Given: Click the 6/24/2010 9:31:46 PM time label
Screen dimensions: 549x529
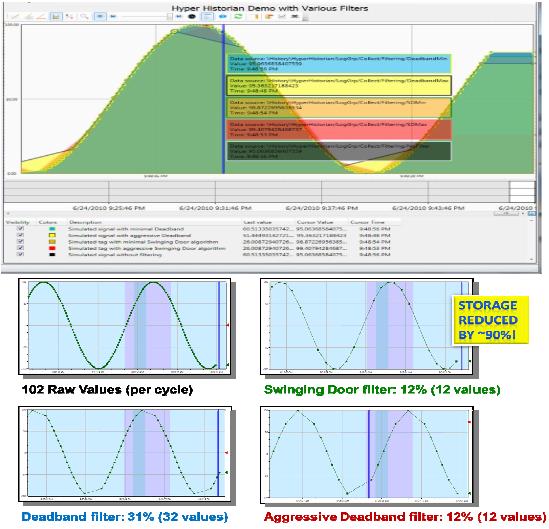Looking at the screenshot, I should click(x=215, y=208).
